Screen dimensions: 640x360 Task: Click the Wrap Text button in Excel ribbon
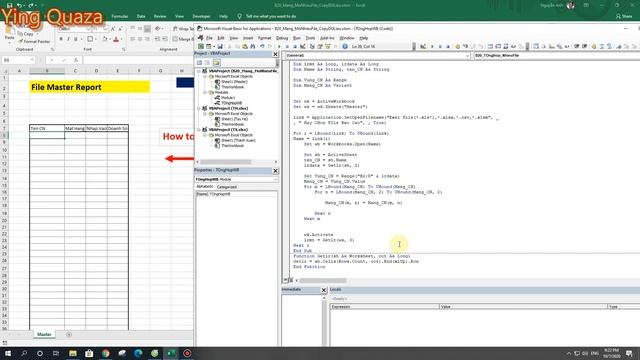pos(182,29)
